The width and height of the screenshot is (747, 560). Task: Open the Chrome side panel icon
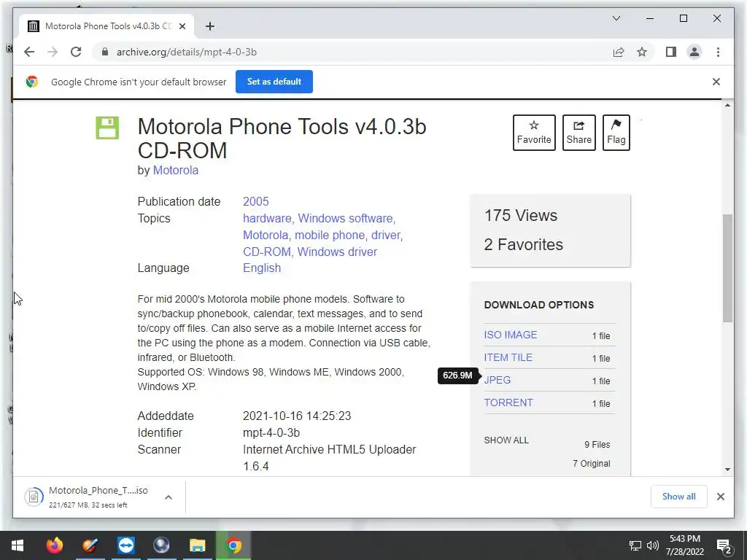tap(671, 52)
